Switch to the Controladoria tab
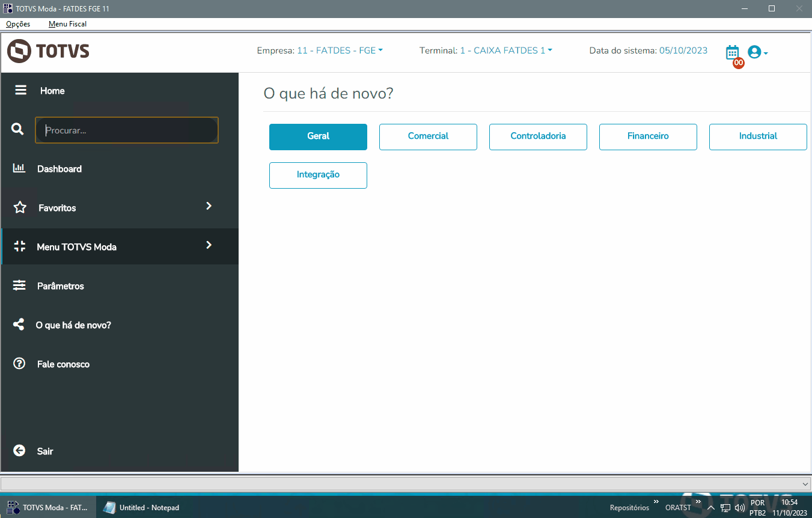This screenshot has width=812, height=518. tap(538, 136)
